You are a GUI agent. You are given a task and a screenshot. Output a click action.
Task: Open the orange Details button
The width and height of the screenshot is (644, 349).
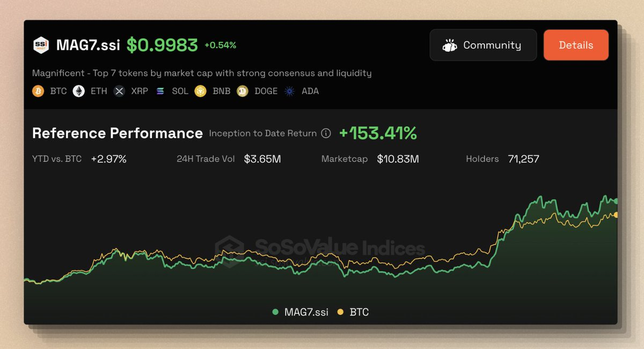(x=576, y=45)
